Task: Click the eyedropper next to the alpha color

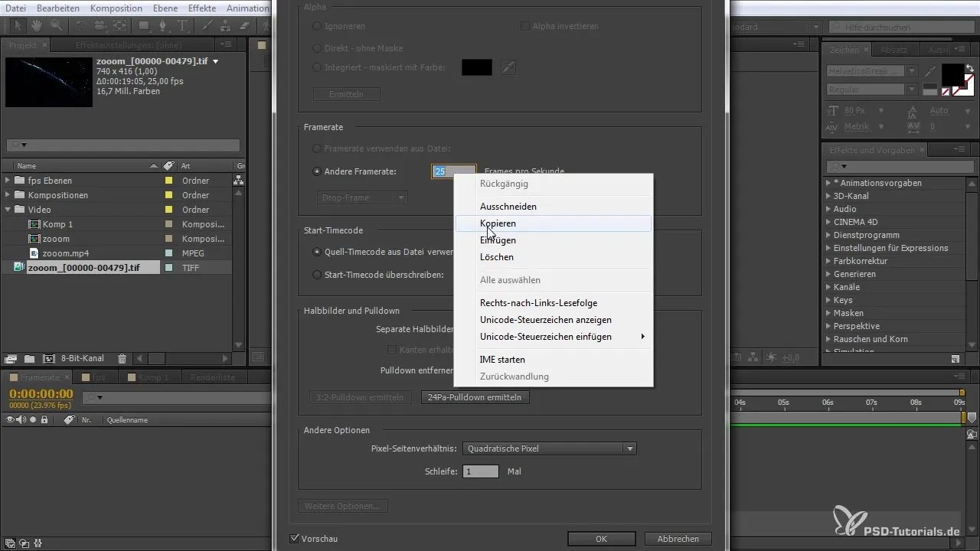Action: click(508, 67)
